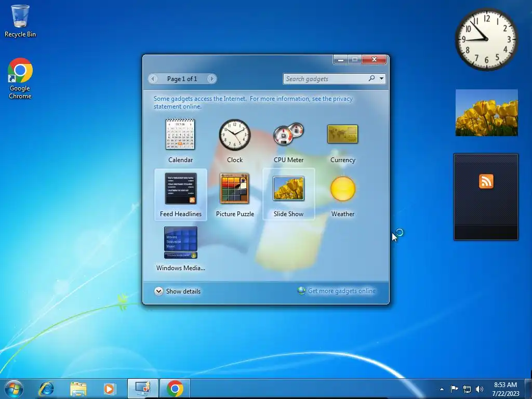Launch Windows Media Player from taskbar
The image size is (532, 399).
[x=109, y=389]
